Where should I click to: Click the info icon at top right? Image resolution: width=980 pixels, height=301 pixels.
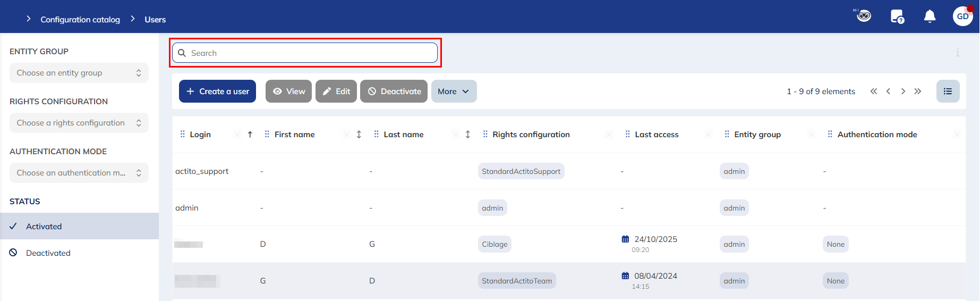(x=958, y=53)
